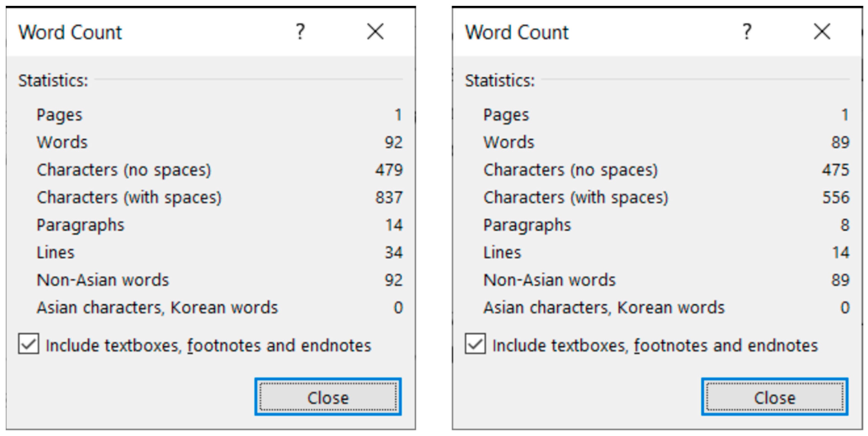Click the Word Count title of the 837-character dialog
This screenshot has width=868, height=436.
(70, 32)
